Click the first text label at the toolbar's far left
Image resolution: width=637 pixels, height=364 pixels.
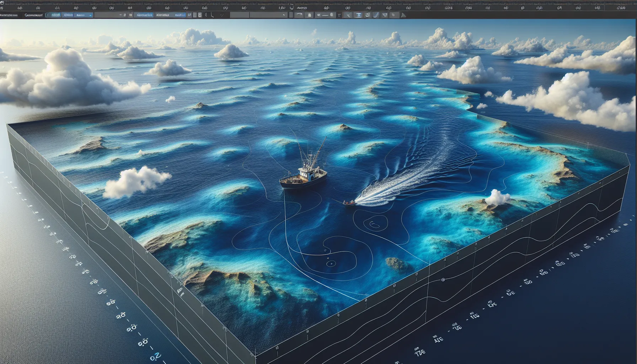[x=9, y=15]
